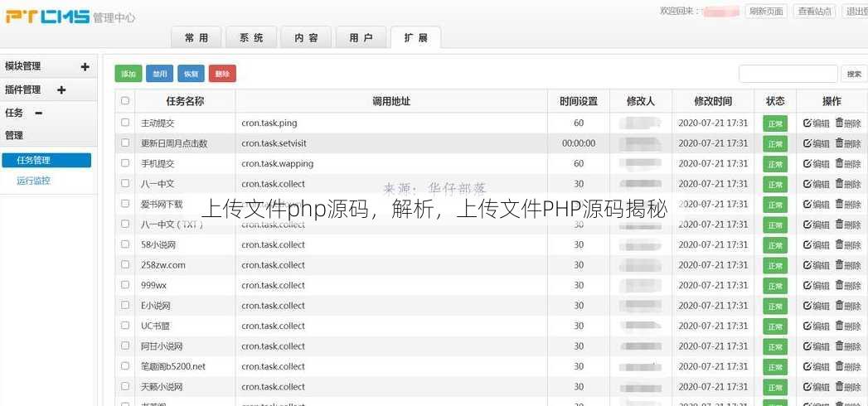Viewport: 868px width, 406px height.
Task: Click the green 添加 button
Action: point(129,74)
